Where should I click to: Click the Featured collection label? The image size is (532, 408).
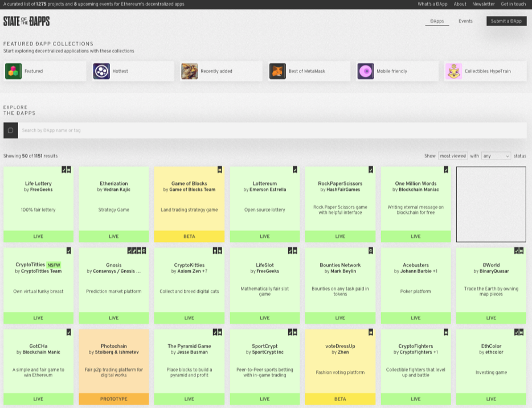[34, 71]
